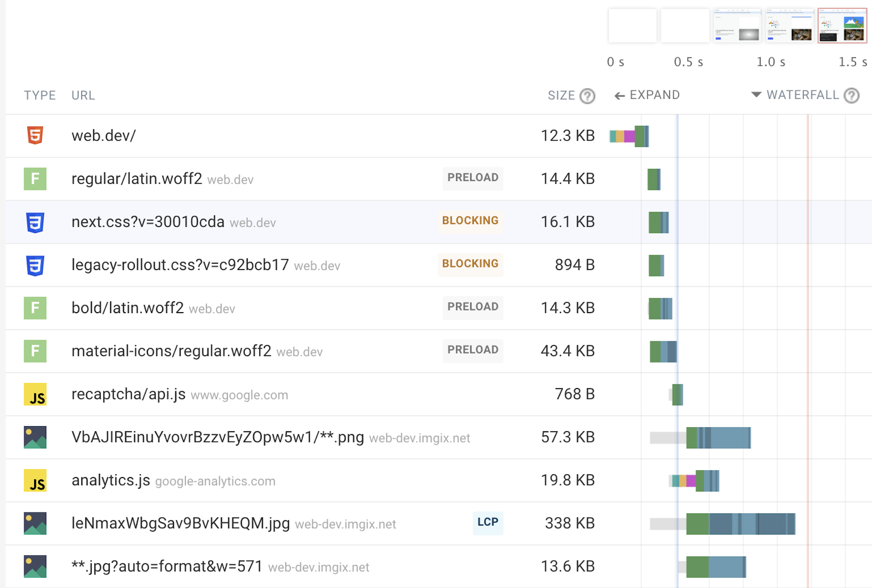Click the URL column header
The image size is (872, 588).
pyautogui.click(x=83, y=95)
